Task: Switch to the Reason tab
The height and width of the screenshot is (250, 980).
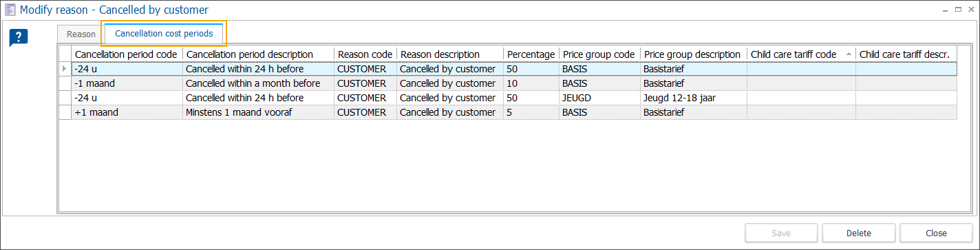Action: (81, 34)
